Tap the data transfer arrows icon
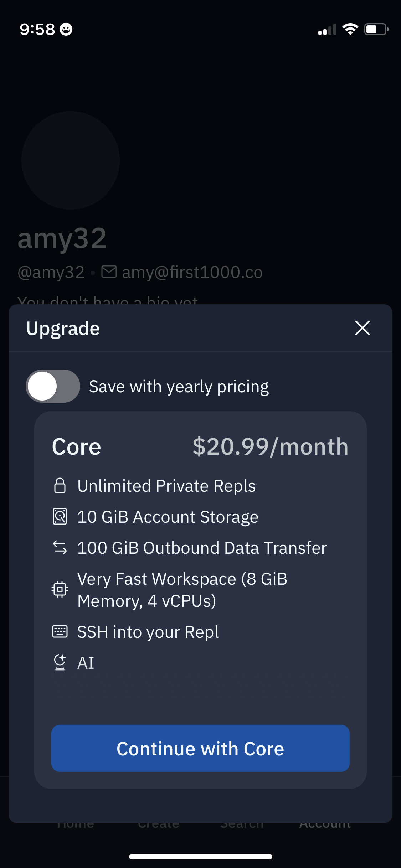Screen dimensions: 401x868 pos(60,548)
